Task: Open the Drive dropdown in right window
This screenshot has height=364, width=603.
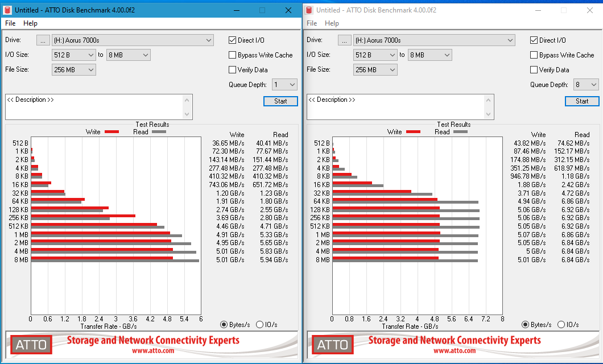Action: [x=434, y=40]
